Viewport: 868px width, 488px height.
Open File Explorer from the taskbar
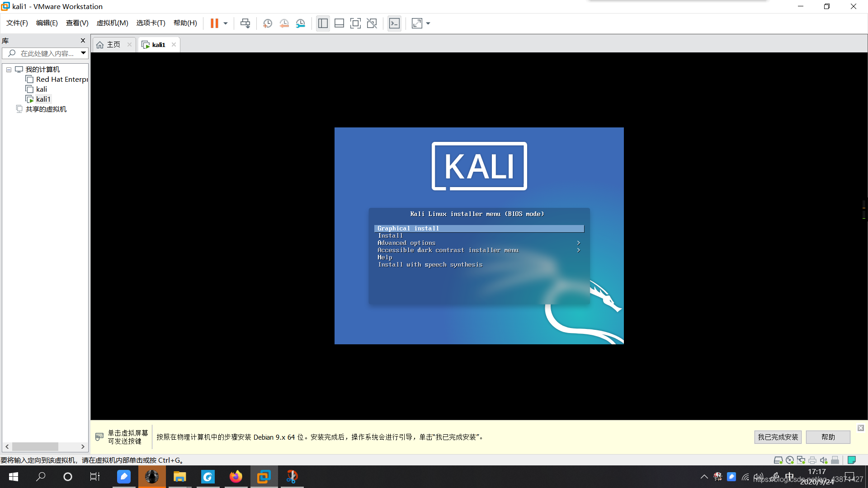tap(180, 477)
